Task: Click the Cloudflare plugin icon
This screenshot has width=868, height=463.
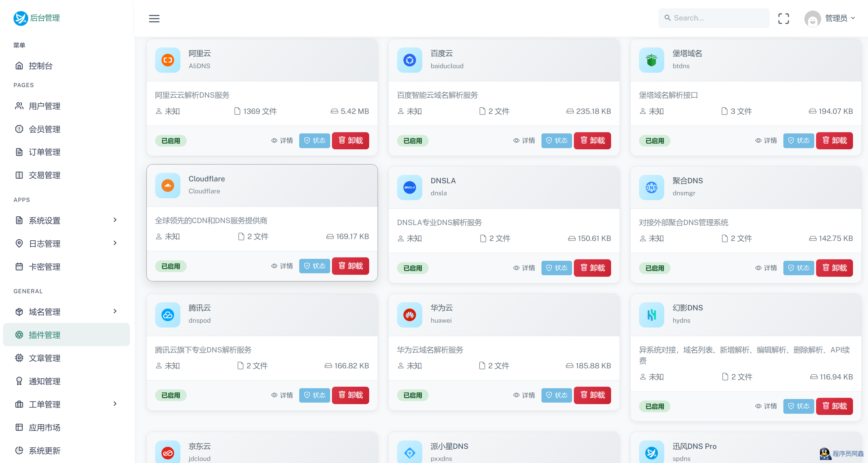Action: pyautogui.click(x=167, y=185)
